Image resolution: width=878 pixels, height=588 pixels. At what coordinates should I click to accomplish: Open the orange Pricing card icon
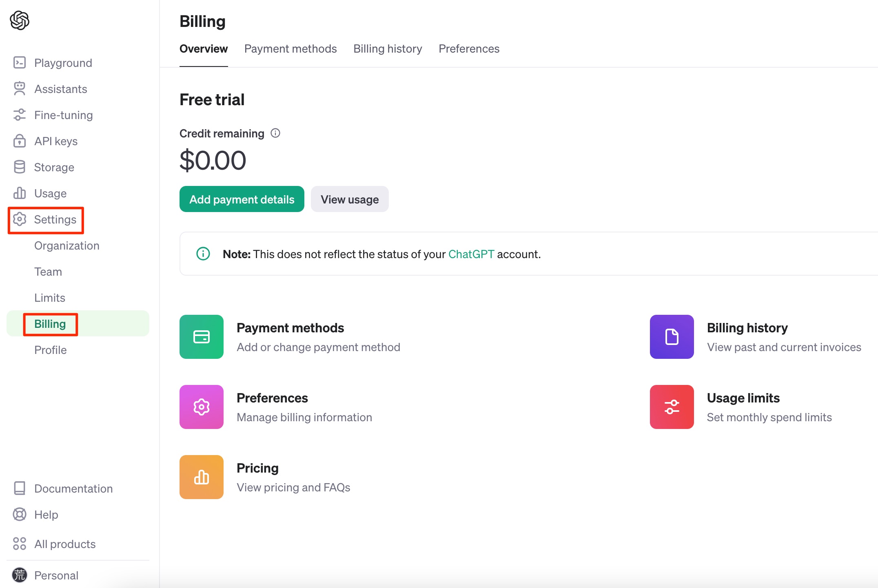pyautogui.click(x=202, y=477)
